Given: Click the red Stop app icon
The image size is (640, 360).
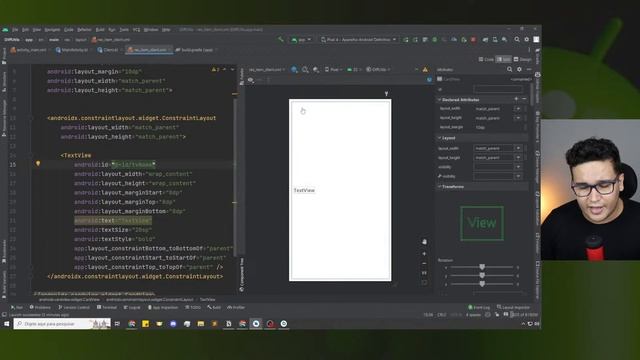Looking at the screenshot, I should 473,40.
